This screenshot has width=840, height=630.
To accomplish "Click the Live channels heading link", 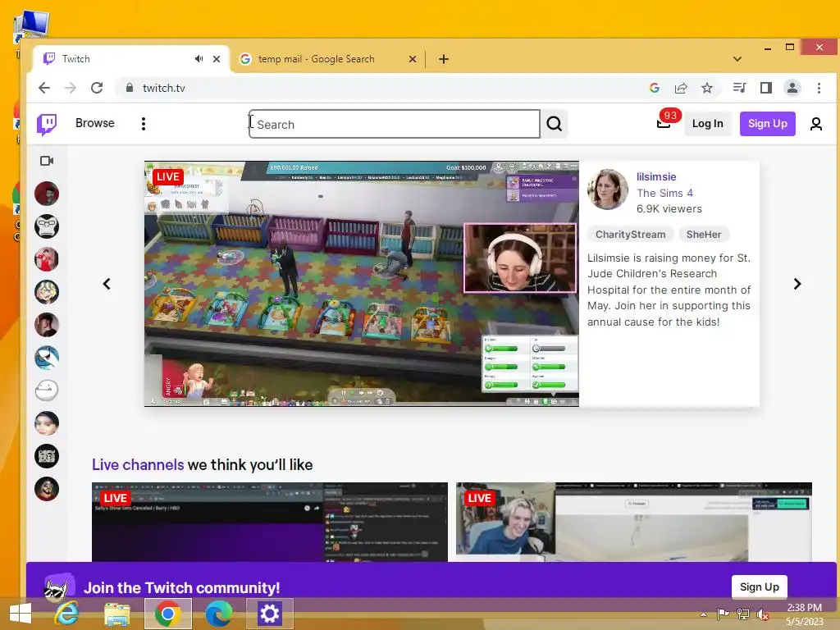I will point(138,464).
